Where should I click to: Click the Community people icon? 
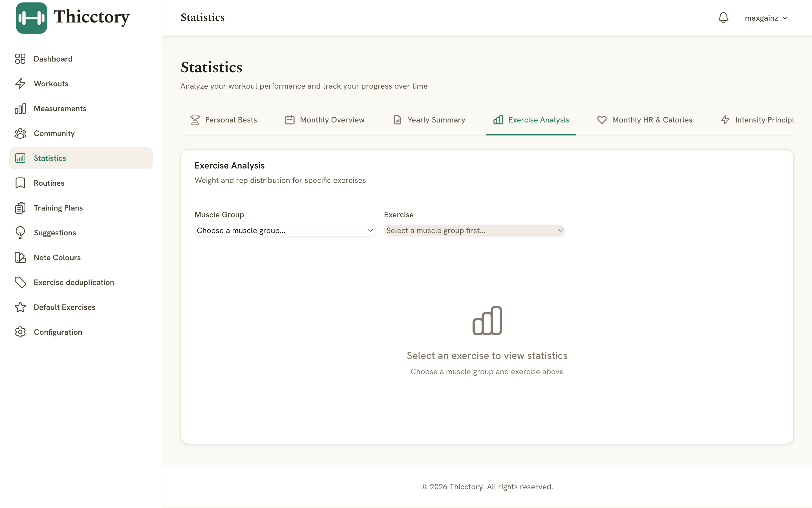pyautogui.click(x=20, y=133)
